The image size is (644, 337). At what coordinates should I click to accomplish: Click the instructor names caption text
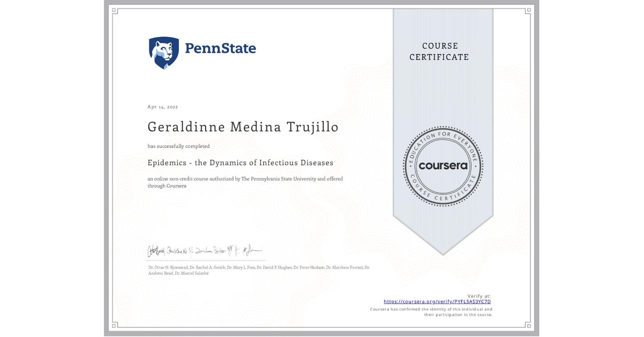(x=258, y=270)
